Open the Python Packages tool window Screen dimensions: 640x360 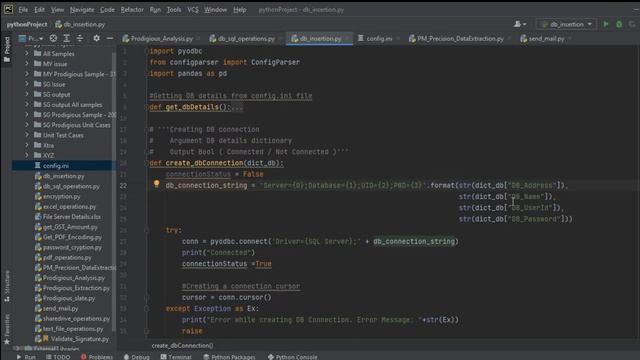[229, 357]
